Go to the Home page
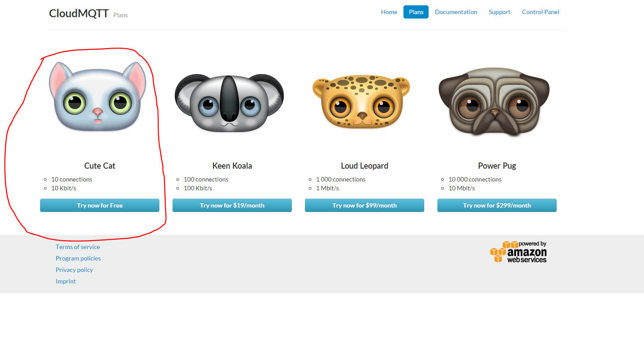The width and height of the screenshot is (644, 340). pos(389,12)
